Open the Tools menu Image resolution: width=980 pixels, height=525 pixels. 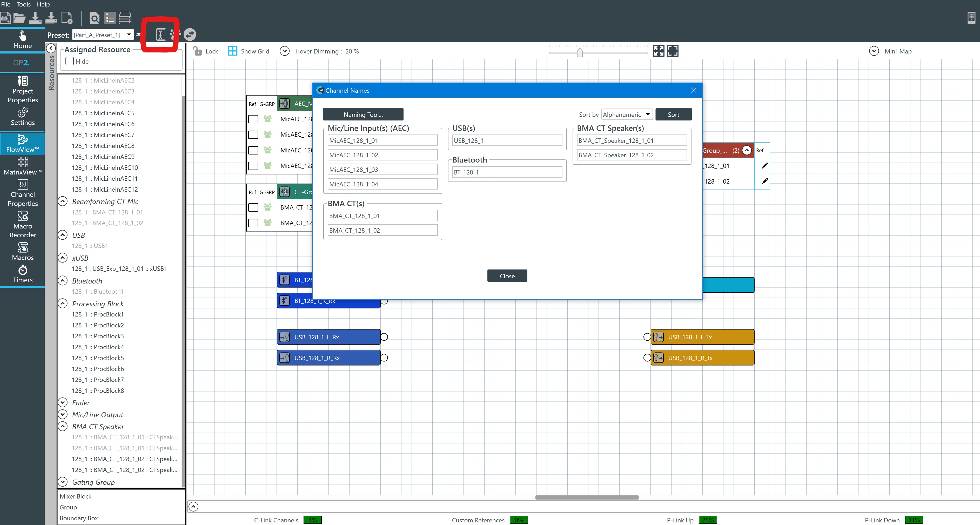23,4
